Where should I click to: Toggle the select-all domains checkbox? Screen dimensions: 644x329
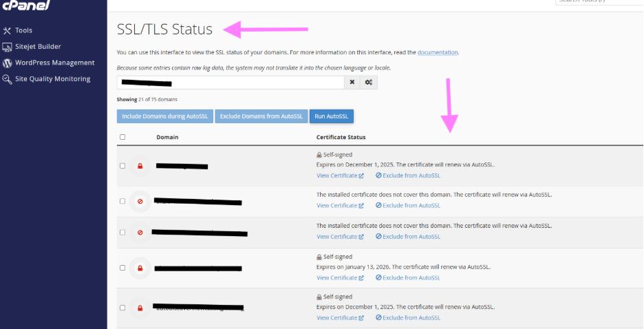tap(122, 137)
